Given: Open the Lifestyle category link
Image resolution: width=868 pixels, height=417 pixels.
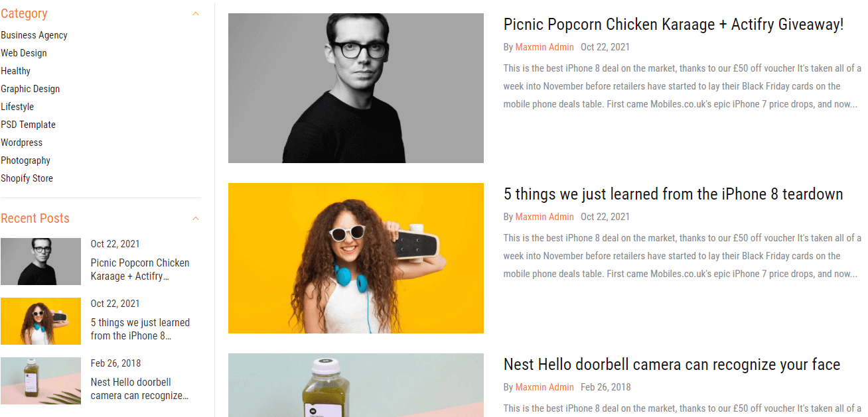Looking at the screenshot, I should pos(17,107).
